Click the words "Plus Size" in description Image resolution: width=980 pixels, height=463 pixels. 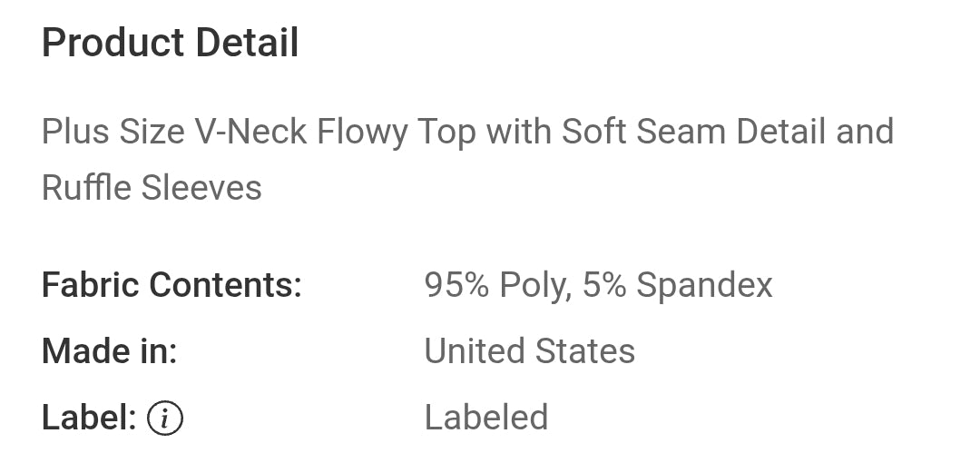[113, 133]
